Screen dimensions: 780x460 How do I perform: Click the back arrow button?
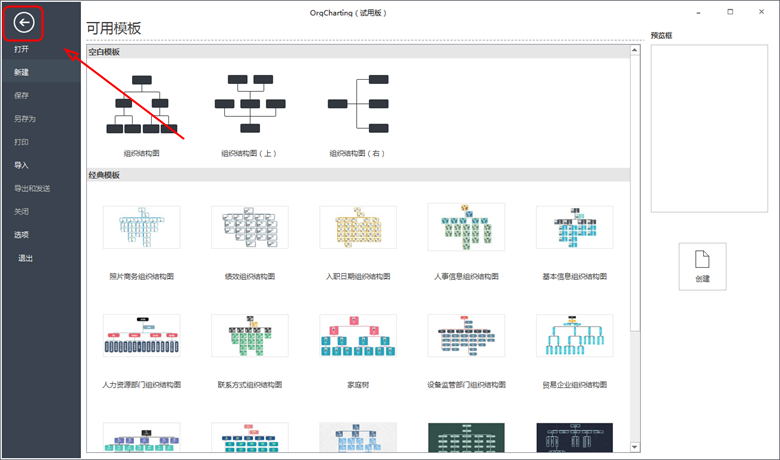pos(23,22)
